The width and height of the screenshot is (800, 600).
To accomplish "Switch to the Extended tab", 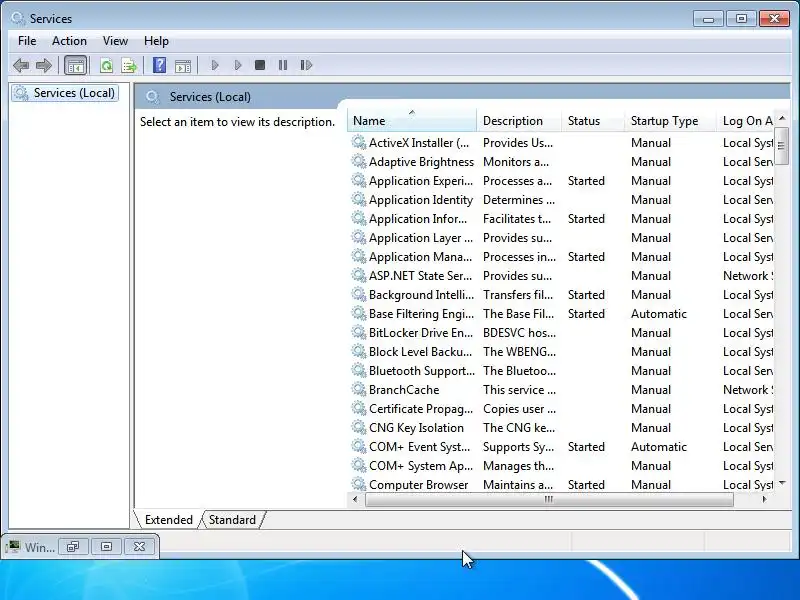I will pyautogui.click(x=169, y=519).
